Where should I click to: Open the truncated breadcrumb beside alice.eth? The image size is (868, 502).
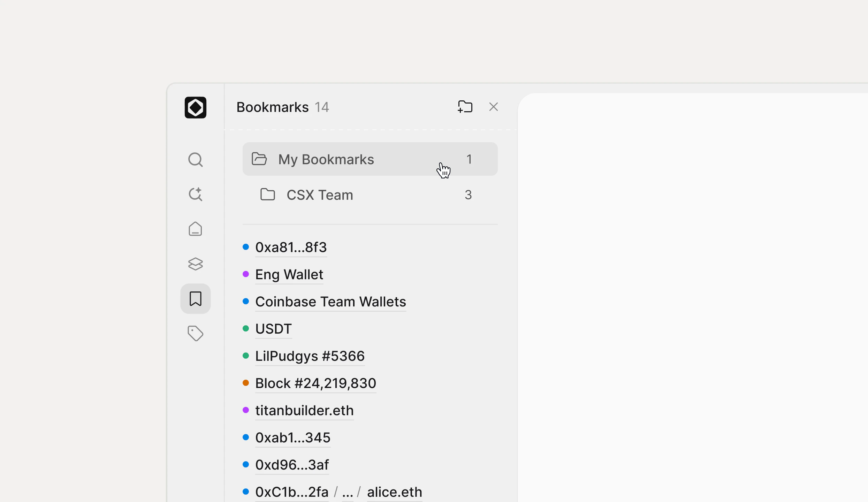tap(348, 492)
